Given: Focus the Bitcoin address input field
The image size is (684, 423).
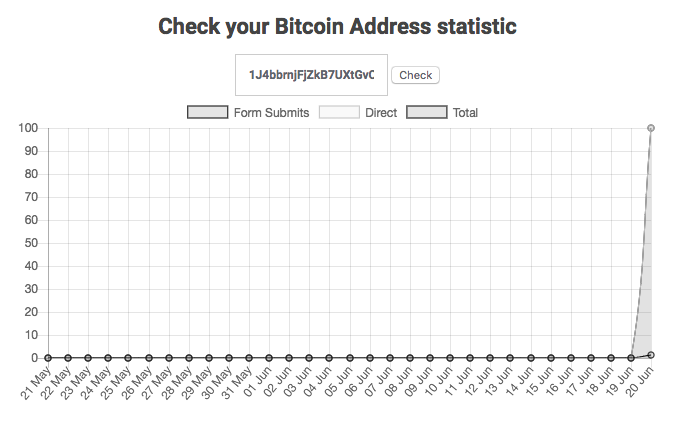Looking at the screenshot, I should [311, 75].
